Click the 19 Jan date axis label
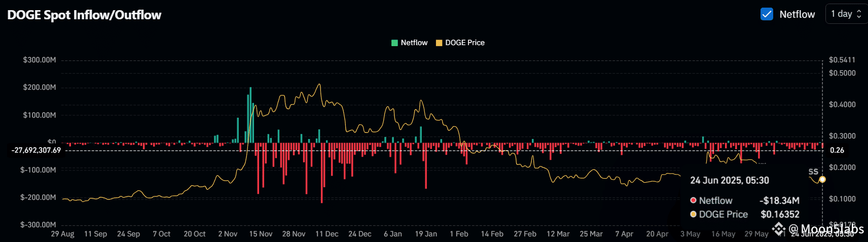868x242 pixels. click(x=426, y=234)
